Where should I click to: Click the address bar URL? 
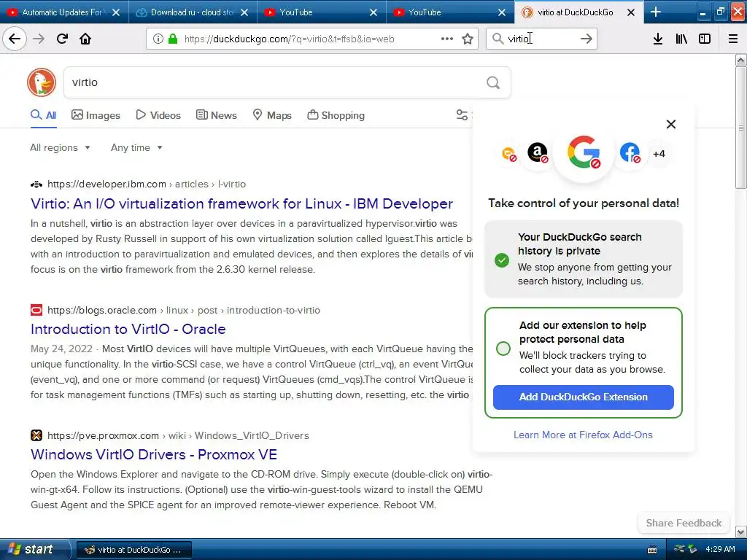point(289,39)
